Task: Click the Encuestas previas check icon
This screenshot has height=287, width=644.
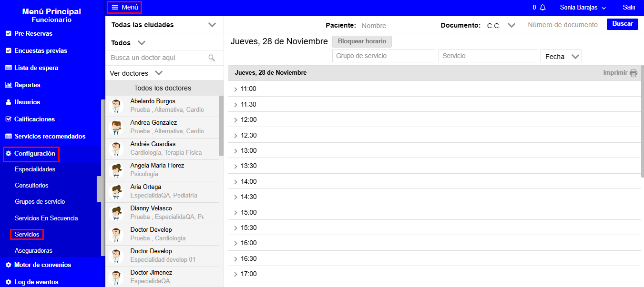Action: pyautogui.click(x=8, y=51)
